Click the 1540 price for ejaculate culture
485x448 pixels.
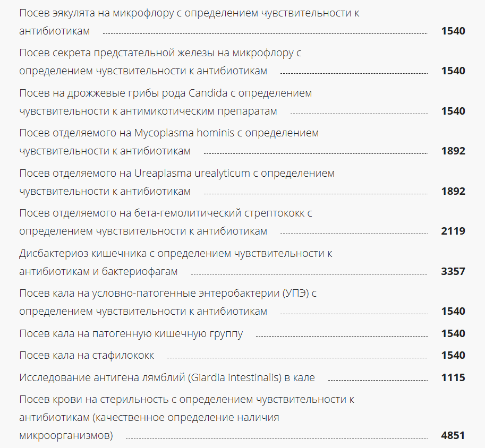pyautogui.click(x=453, y=31)
